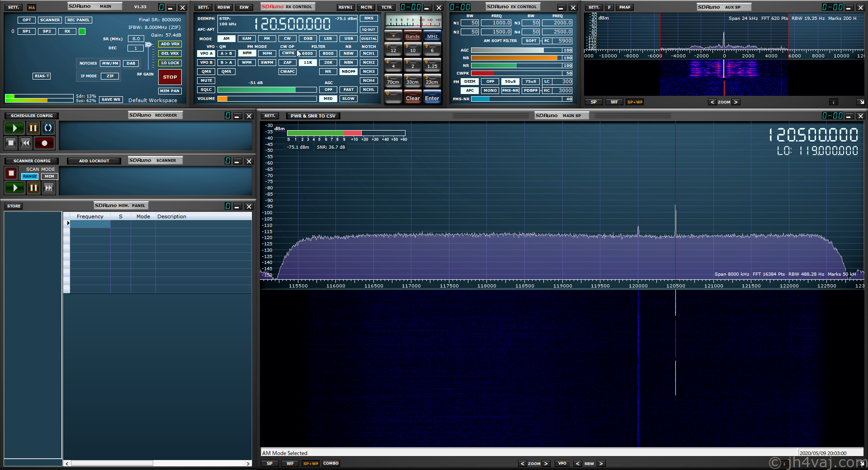Pause the recorder playback
The width and height of the screenshot is (868, 470).
click(x=33, y=128)
